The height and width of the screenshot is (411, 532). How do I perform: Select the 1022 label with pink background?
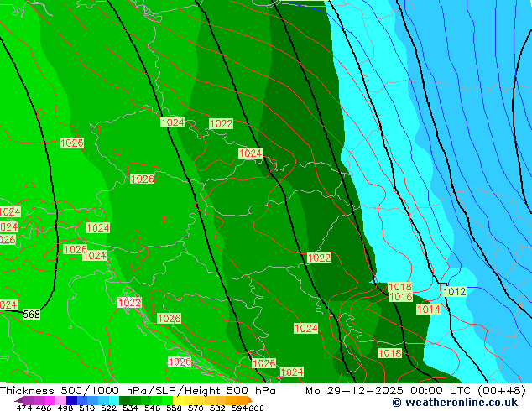coord(129,303)
